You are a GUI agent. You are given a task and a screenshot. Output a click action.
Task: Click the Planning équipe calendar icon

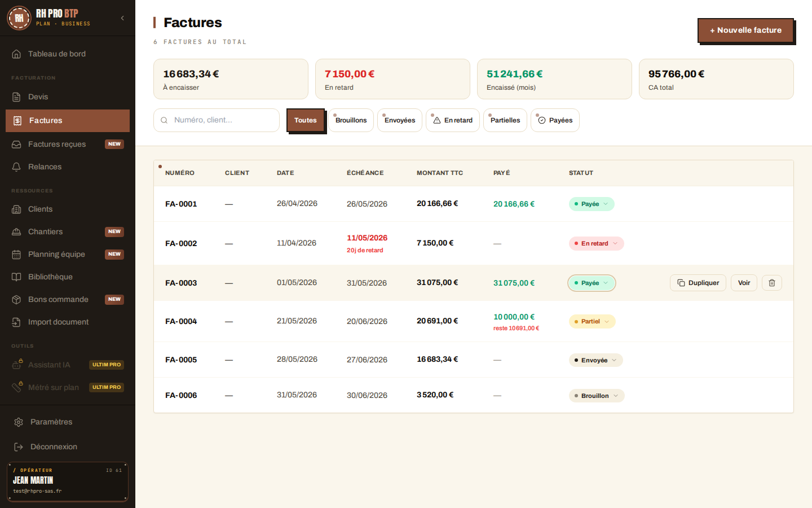(16, 255)
